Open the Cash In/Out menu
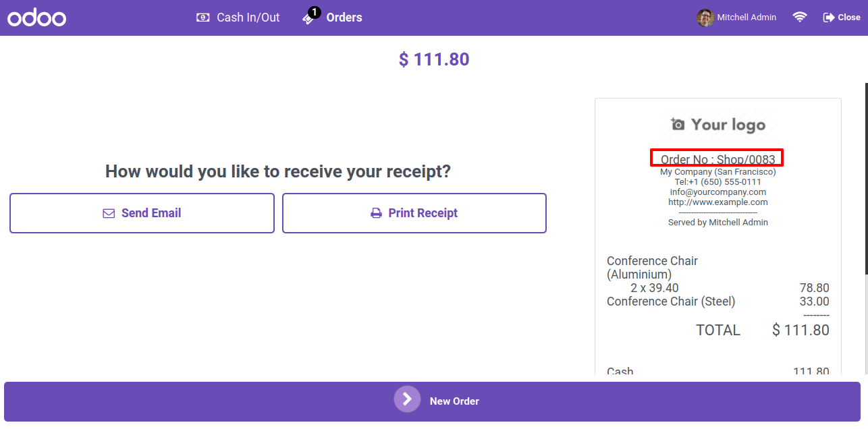Image resolution: width=868 pixels, height=429 pixels. coord(238,18)
